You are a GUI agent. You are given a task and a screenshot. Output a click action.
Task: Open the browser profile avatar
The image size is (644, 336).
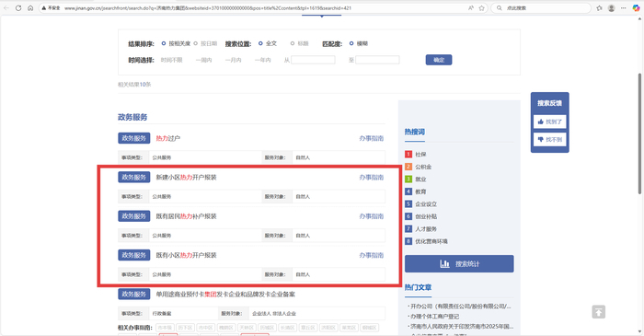click(612, 7)
